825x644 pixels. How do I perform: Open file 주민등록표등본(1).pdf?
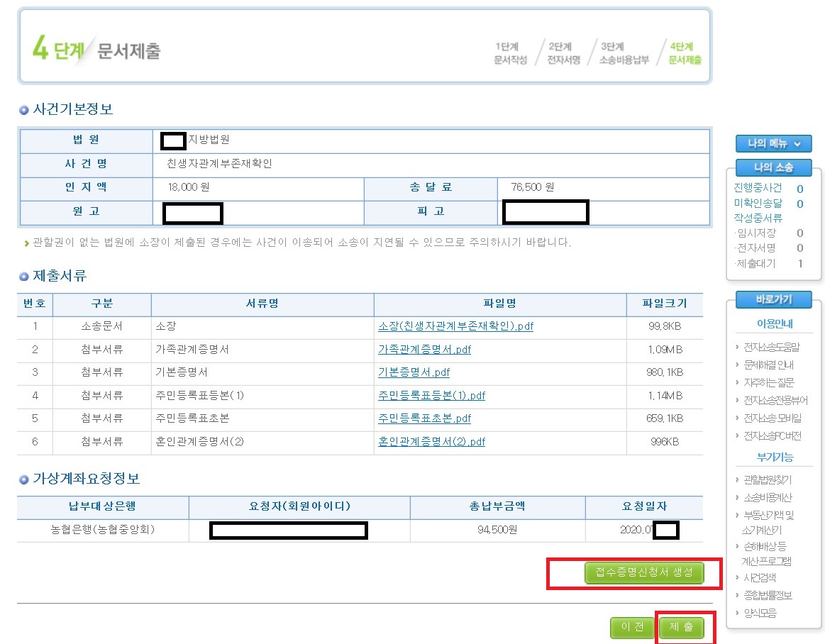431,396
